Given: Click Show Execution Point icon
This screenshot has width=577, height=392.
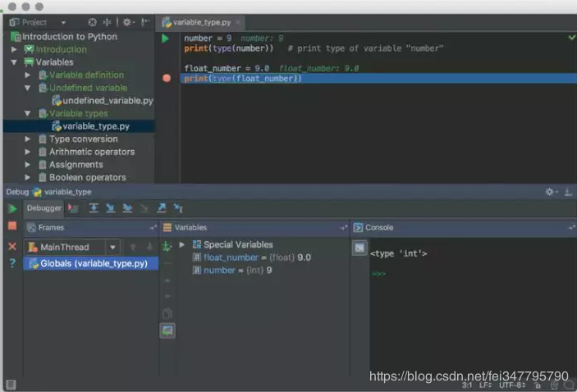Looking at the screenshot, I should 73,208.
